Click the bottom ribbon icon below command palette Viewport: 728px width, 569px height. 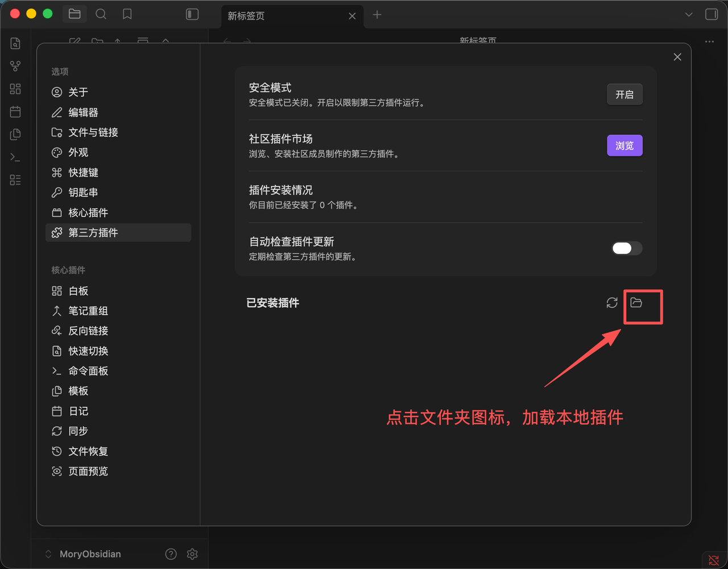pyautogui.click(x=15, y=180)
